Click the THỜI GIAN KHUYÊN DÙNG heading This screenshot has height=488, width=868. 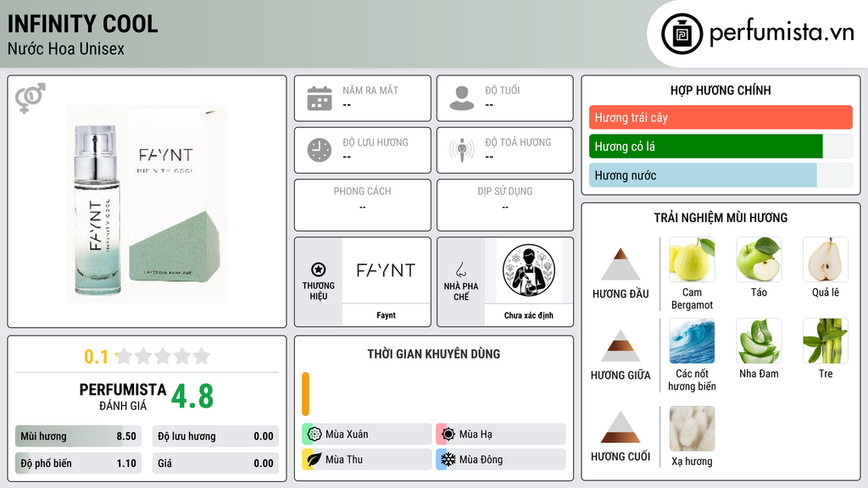434,353
